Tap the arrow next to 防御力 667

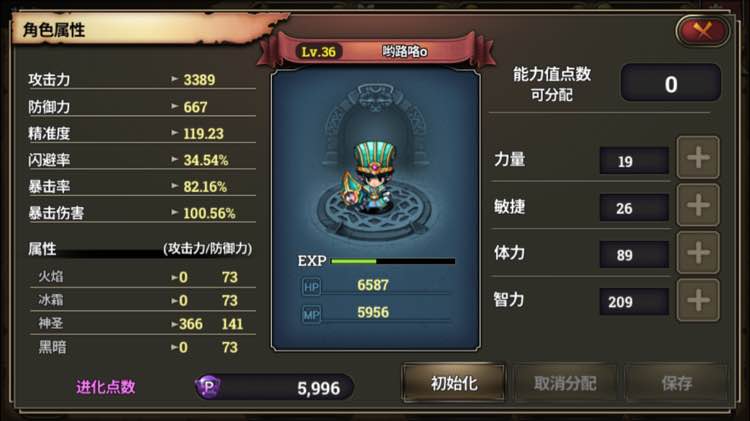[175, 106]
